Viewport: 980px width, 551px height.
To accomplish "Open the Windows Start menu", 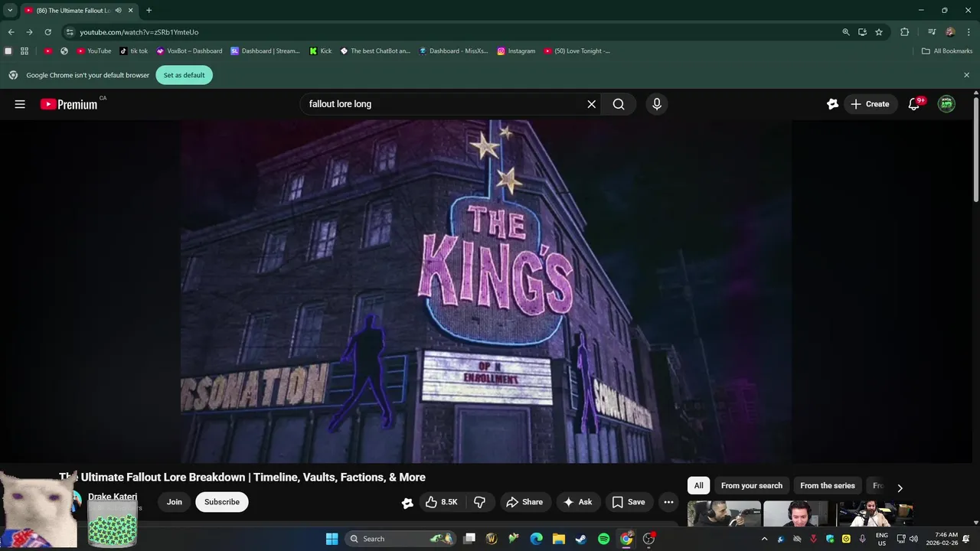I will pos(332,539).
